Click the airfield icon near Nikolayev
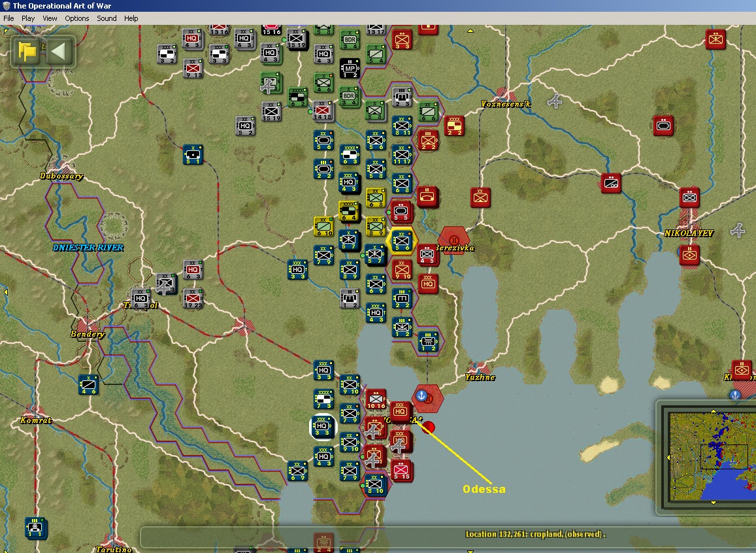This screenshot has height=553, width=756. click(738, 231)
